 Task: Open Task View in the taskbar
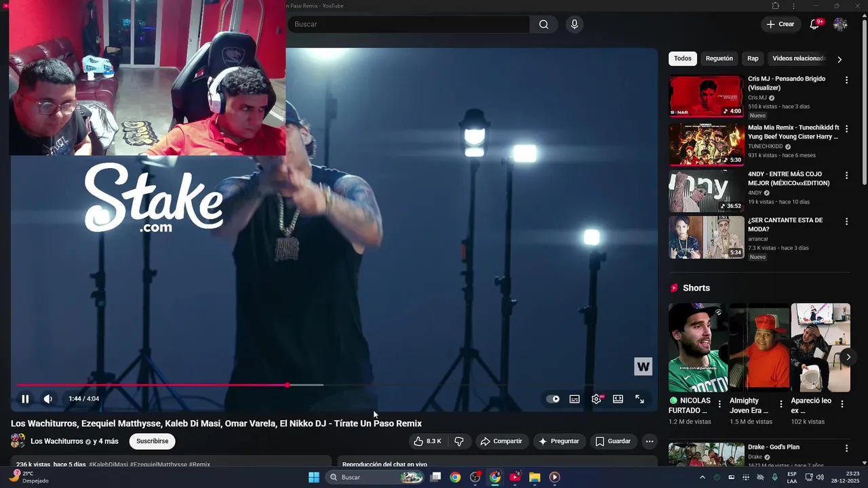coord(435,477)
